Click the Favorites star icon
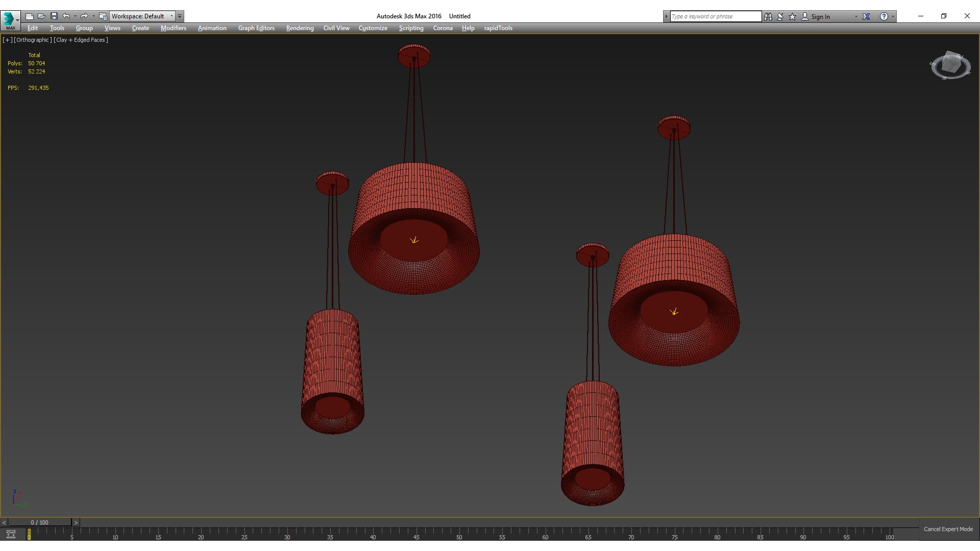 click(x=793, y=16)
